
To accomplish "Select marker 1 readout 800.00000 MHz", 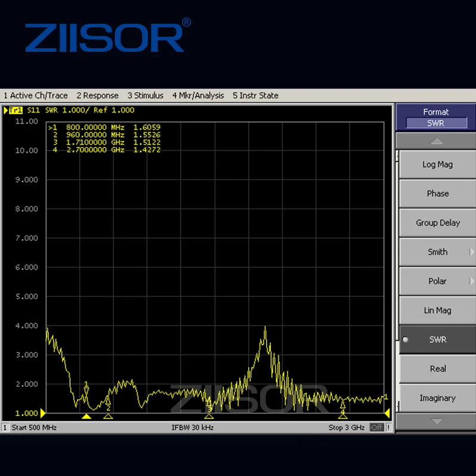I will point(105,127).
